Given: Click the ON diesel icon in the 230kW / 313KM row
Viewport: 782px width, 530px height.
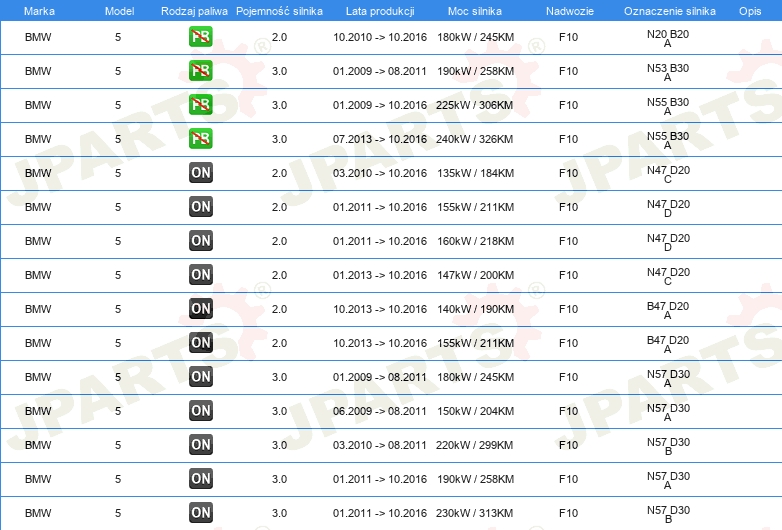Looking at the screenshot, I should click(x=200, y=513).
